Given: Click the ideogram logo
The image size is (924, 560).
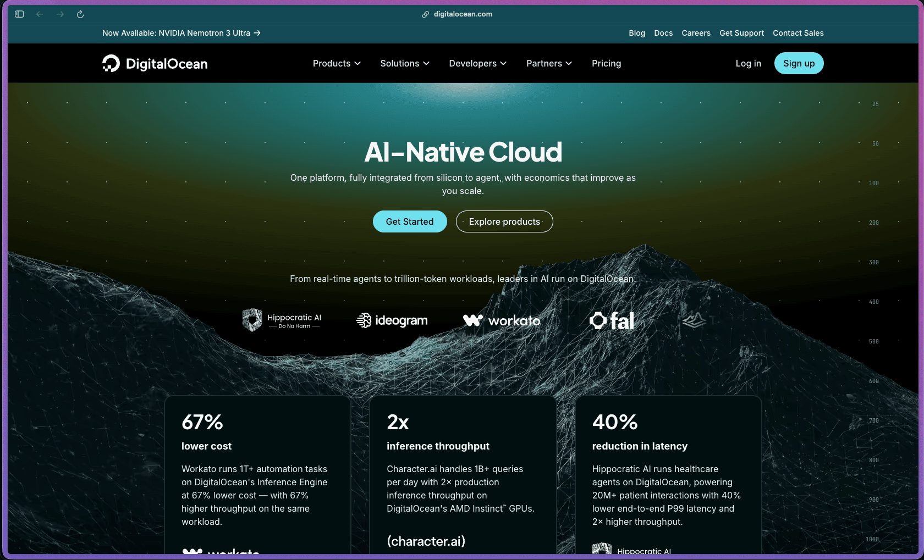Looking at the screenshot, I should (x=392, y=320).
